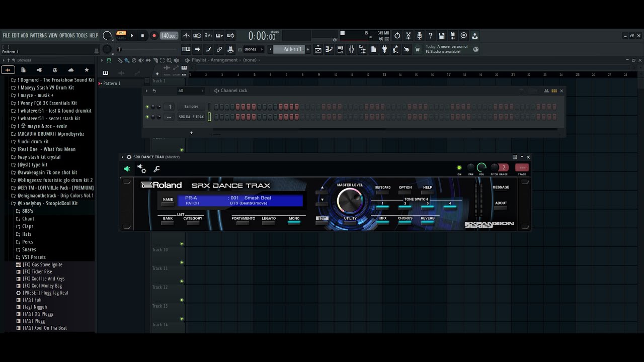Select the playlist zoom magnifier tool
The height and width of the screenshot is (362, 644).
169,60
